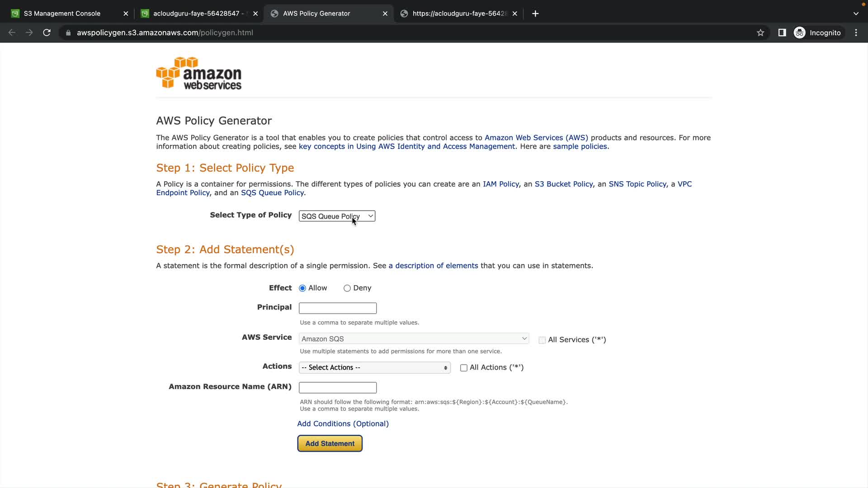Screen dimensions: 868x488
Task: Bookmark this page with star icon
Action: 760,33
